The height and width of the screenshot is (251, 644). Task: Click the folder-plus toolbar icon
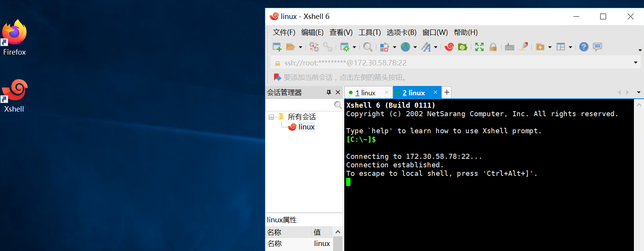click(540, 47)
